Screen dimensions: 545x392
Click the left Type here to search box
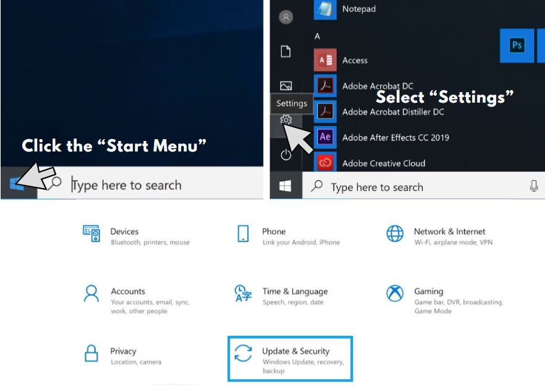pos(150,184)
